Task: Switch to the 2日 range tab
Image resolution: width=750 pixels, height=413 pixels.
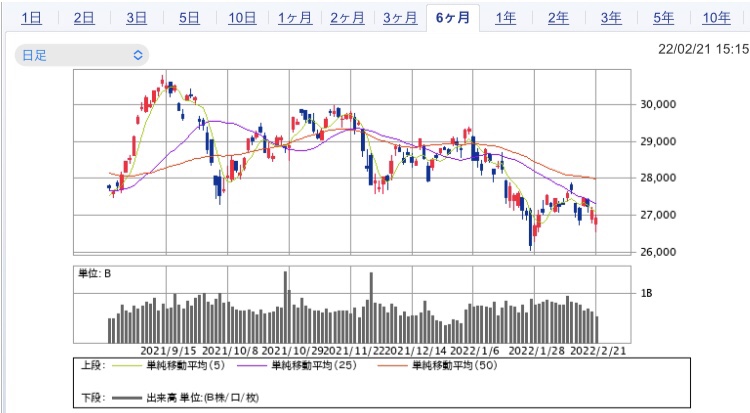Action: pyautogui.click(x=84, y=18)
